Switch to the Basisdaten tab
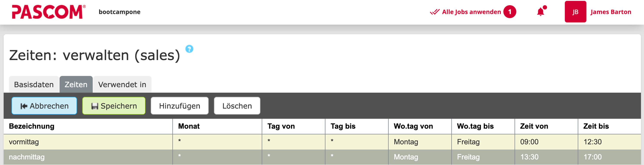This screenshot has width=644, height=165. coord(34,85)
